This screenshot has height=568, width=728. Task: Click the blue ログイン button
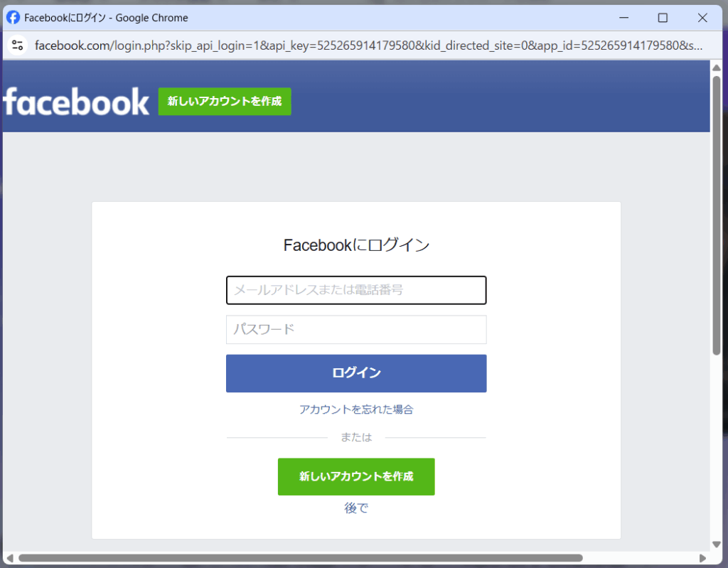[356, 373]
